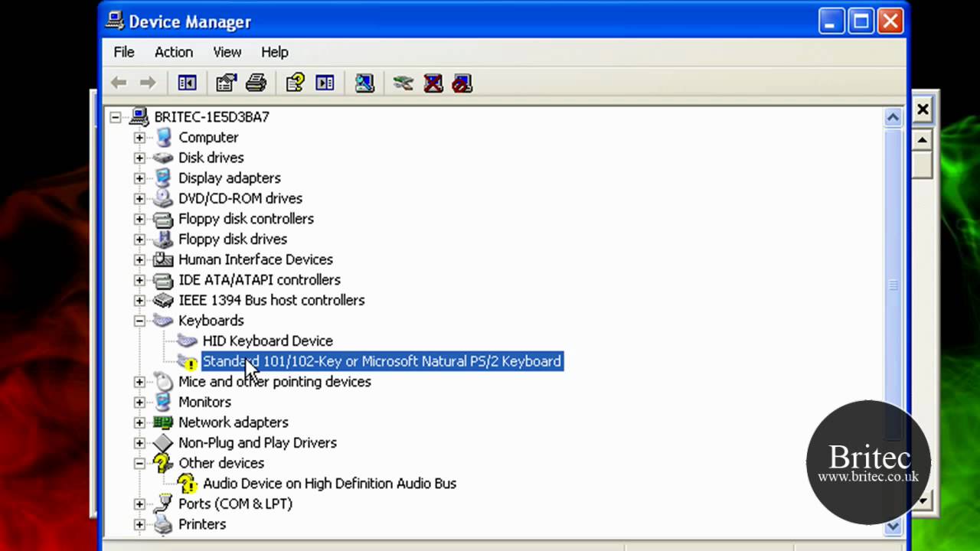980x551 pixels.
Task: Minimize the Device Manager window
Action: pyautogui.click(x=832, y=21)
